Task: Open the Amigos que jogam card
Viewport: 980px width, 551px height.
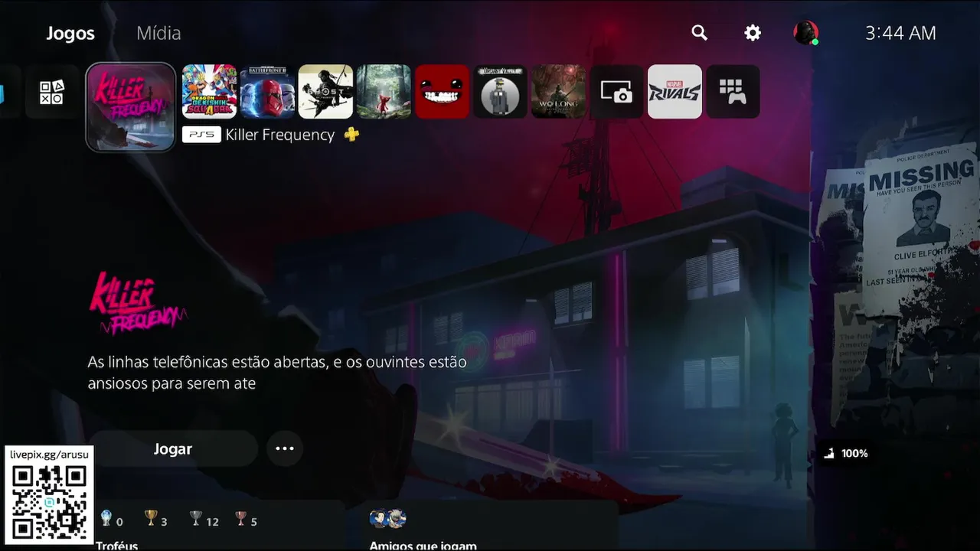Action: pyautogui.click(x=490, y=526)
